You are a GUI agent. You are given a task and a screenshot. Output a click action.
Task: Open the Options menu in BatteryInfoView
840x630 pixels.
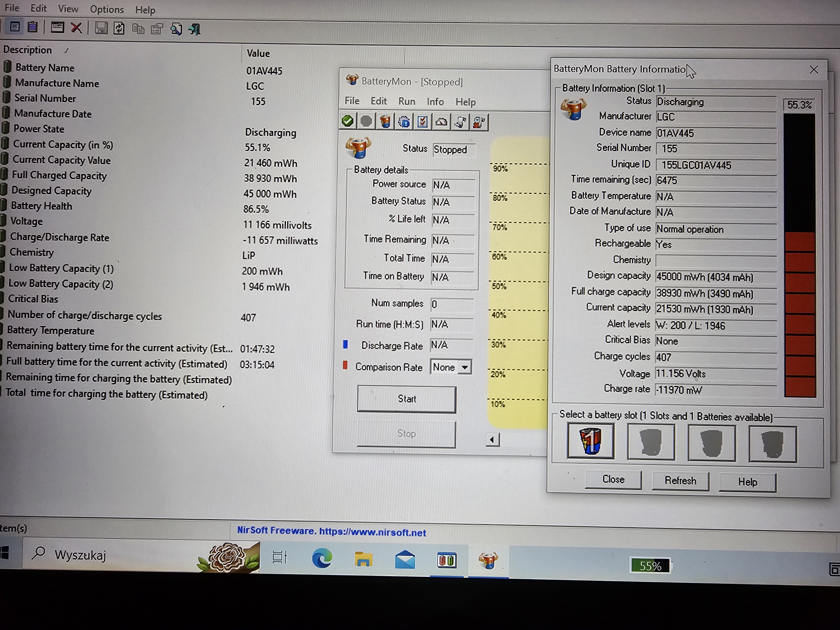pyautogui.click(x=107, y=9)
